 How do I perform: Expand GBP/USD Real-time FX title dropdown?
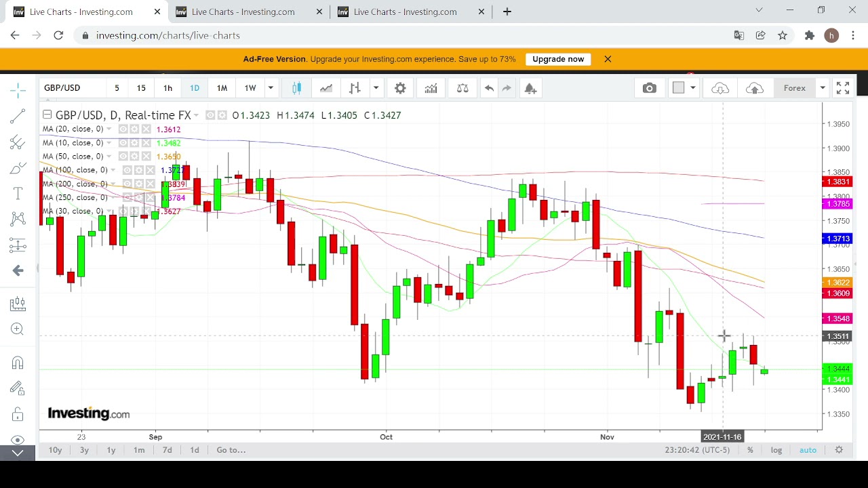pos(196,115)
